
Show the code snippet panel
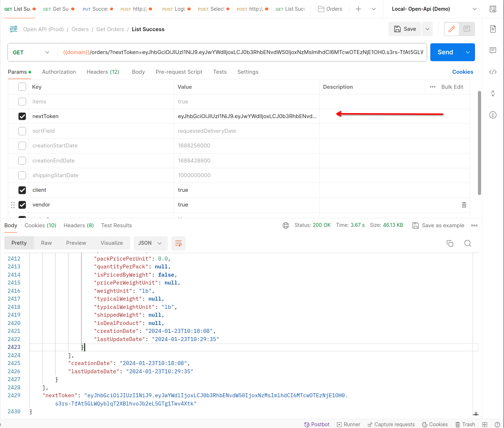pyautogui.click(x=493, y=72)
